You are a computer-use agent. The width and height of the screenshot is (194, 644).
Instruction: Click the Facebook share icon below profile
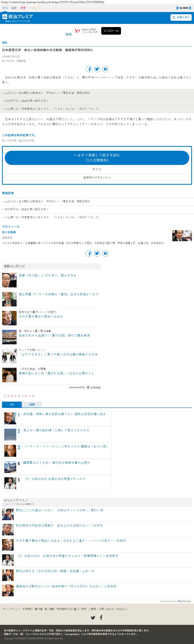pos(89,253)
